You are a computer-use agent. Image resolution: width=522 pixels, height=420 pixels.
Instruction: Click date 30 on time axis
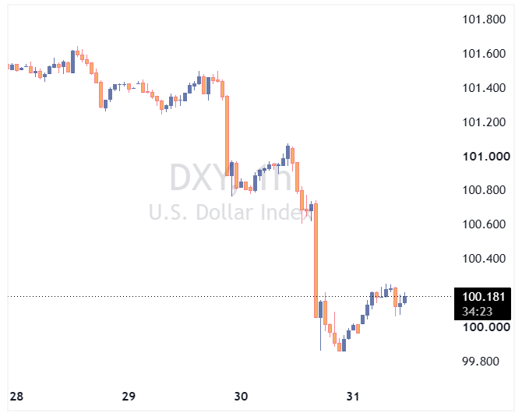pyautogui.click(x=241, y=397)
